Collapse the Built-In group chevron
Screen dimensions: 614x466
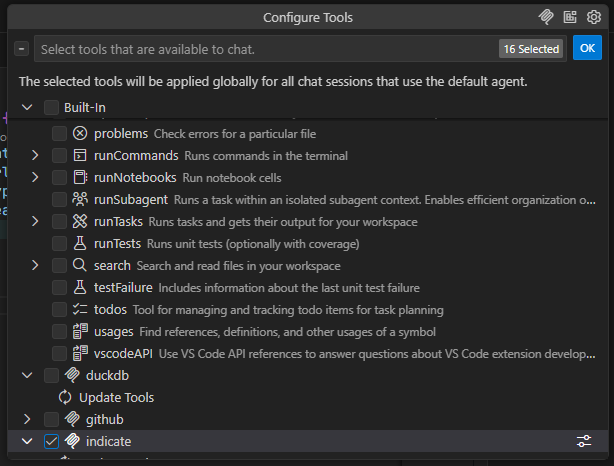coord(27,107)
